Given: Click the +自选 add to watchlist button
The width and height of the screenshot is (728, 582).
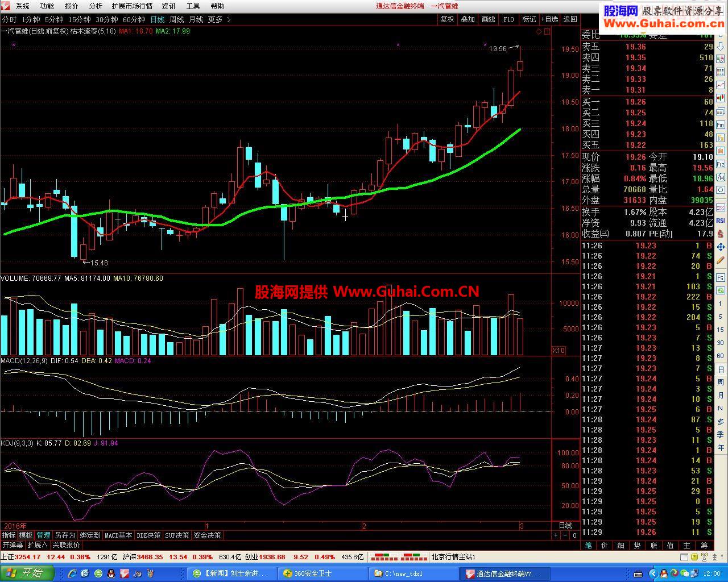Looking at the screenshot, I should pos(549,19).
